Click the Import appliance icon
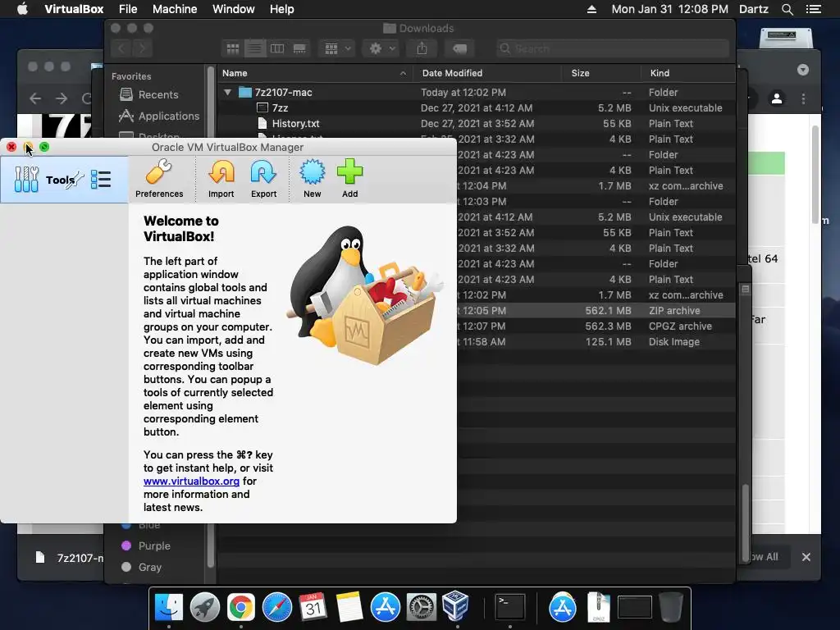840x630 pixels. click(221, 180)
